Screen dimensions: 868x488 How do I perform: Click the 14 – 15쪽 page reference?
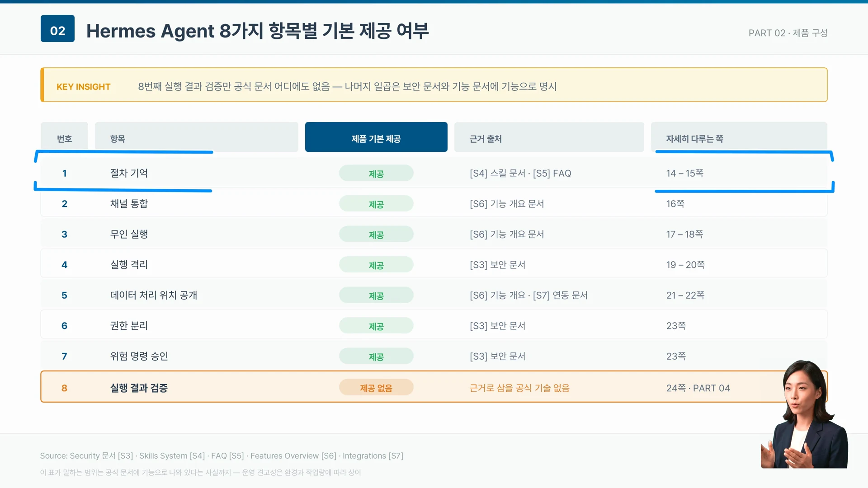pos(684,174)
